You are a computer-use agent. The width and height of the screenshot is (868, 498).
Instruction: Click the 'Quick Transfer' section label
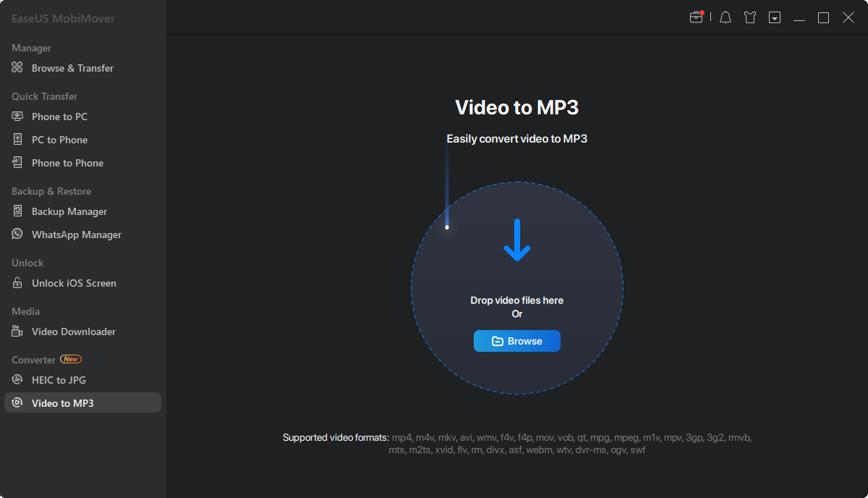pyautogui.click(x=44, y=96)
